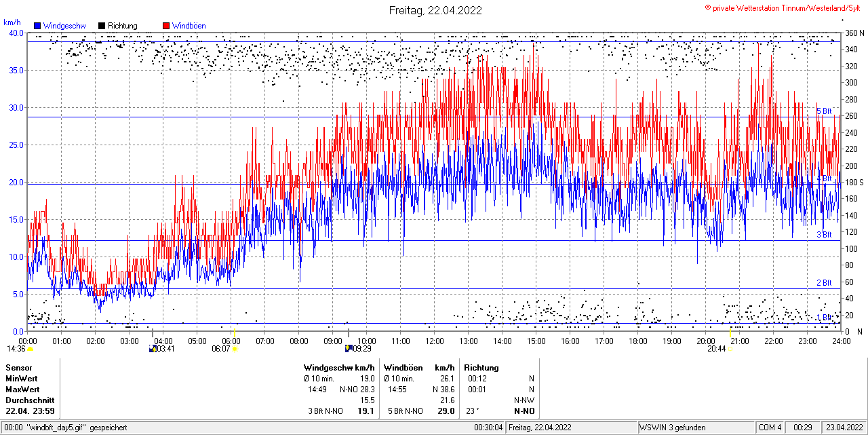Click the gray 03:41 tick on the time axis

[x=152, y=332]
